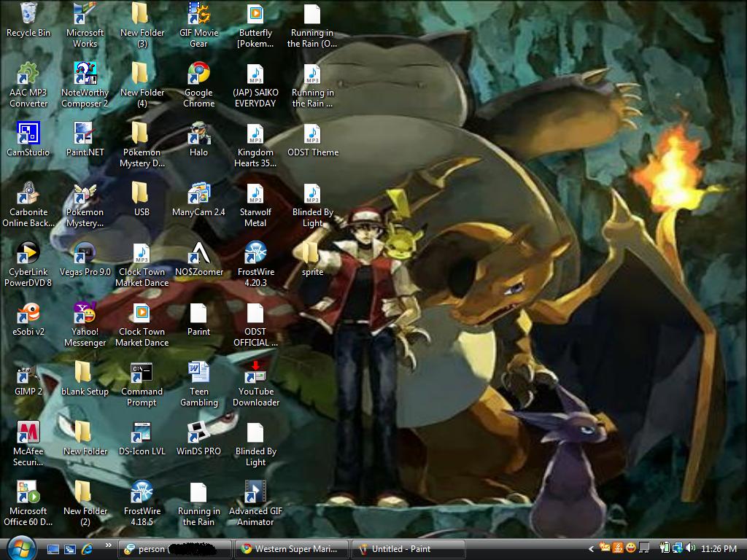Click the CamStudio desktop shortcut

(x=28, y=135)
